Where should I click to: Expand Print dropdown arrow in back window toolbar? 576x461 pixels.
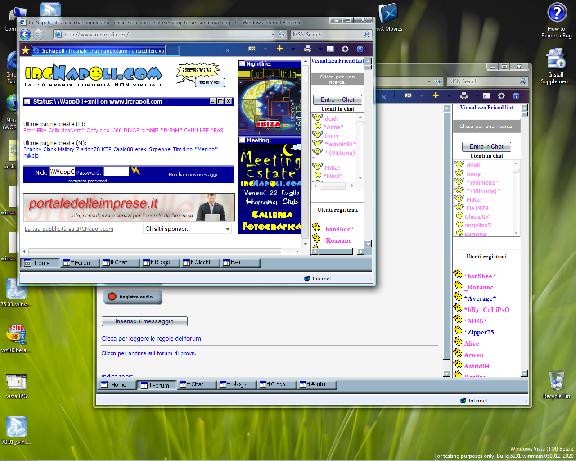477,96
